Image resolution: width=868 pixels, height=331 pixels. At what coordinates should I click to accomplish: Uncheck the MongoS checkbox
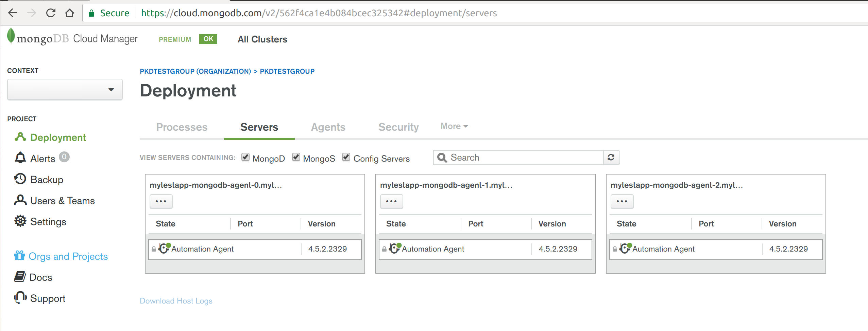[296, 157]
